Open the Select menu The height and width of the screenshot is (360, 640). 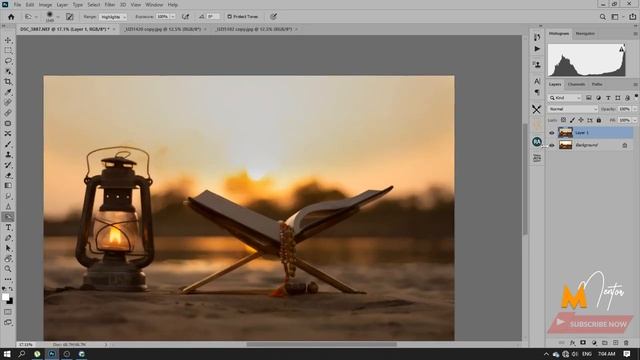(x=93, y=5)
